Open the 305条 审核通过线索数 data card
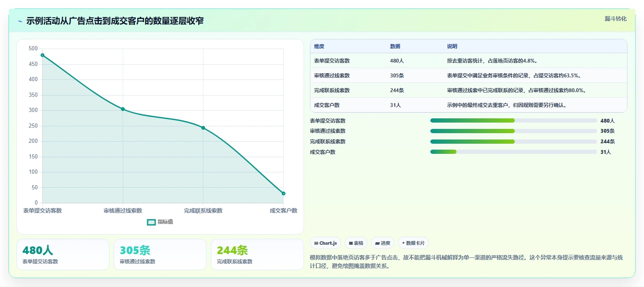 [x=160, y=254]
